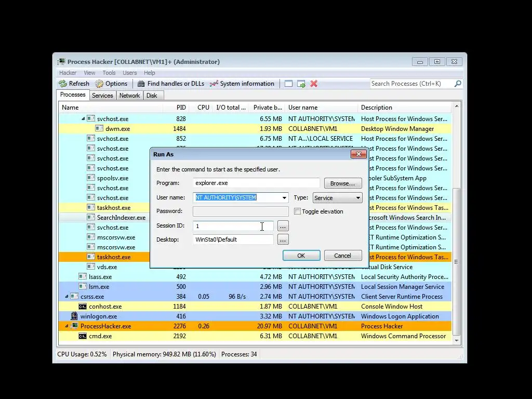
Task: Click the Session ID input field
Action: [x=233, y=226]
